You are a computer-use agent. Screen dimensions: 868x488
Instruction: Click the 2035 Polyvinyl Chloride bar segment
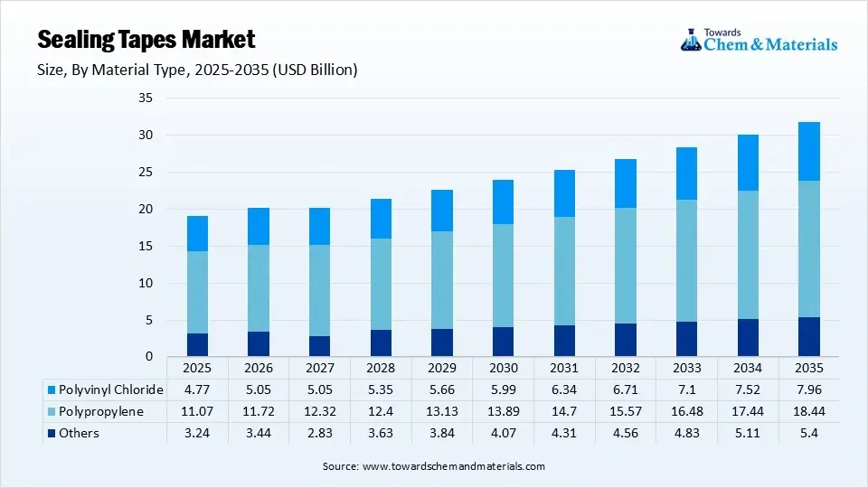[x=809, y=152]
